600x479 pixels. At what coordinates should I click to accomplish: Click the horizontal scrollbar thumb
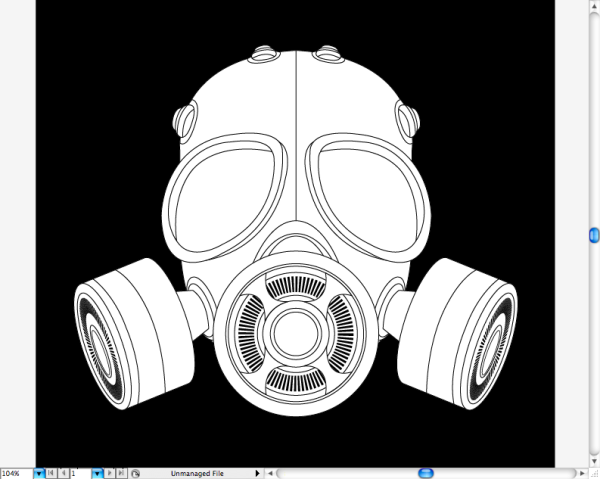coord(426,473)
